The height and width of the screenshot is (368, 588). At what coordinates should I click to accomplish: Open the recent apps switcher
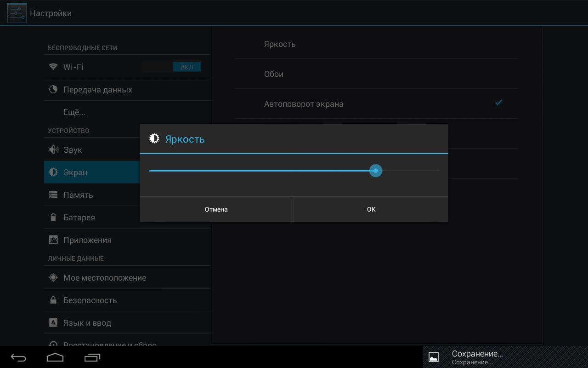pos(92,357)
